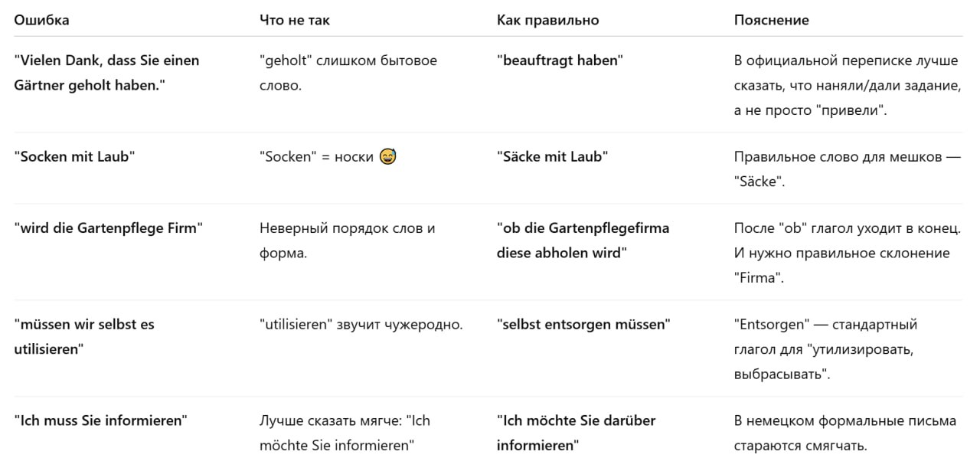Click the "Ich muss Sie informieren" error text

(x=101, y=420)
